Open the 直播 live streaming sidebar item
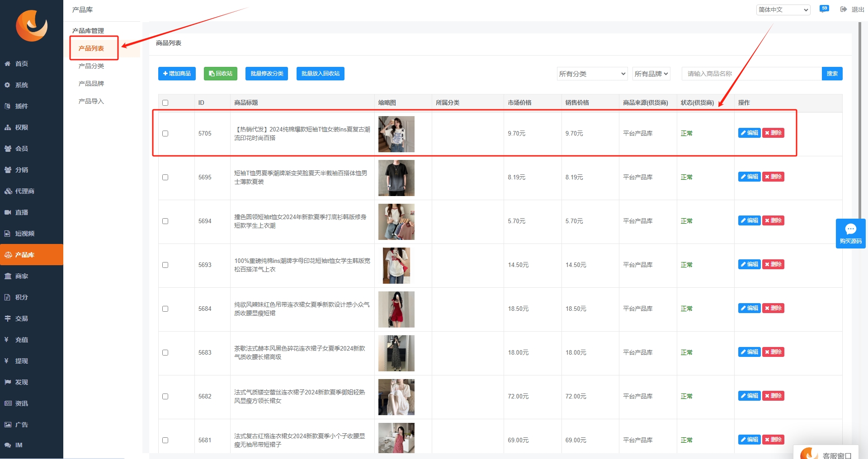The width and height of the screenshot is (868, 459). (x=32, y=212)
